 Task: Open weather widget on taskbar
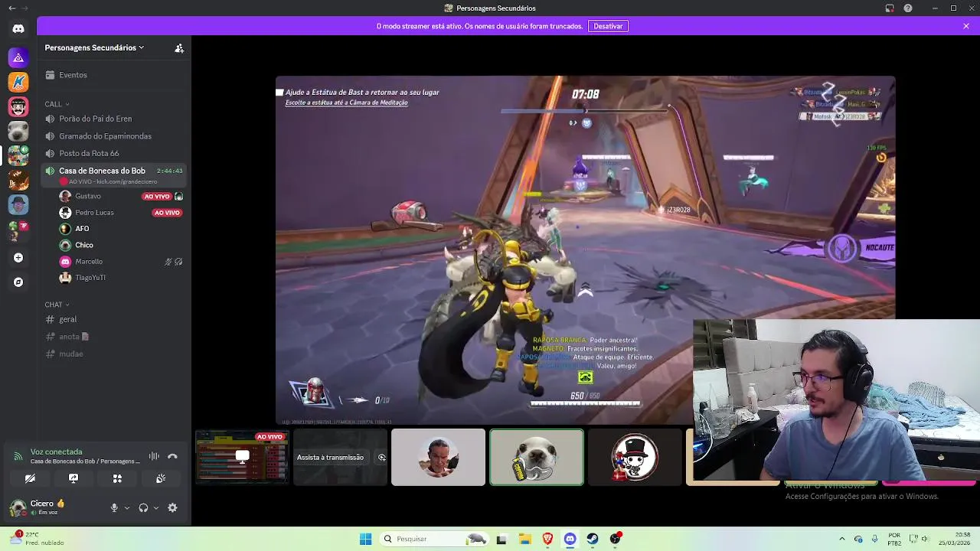point(36,539)
